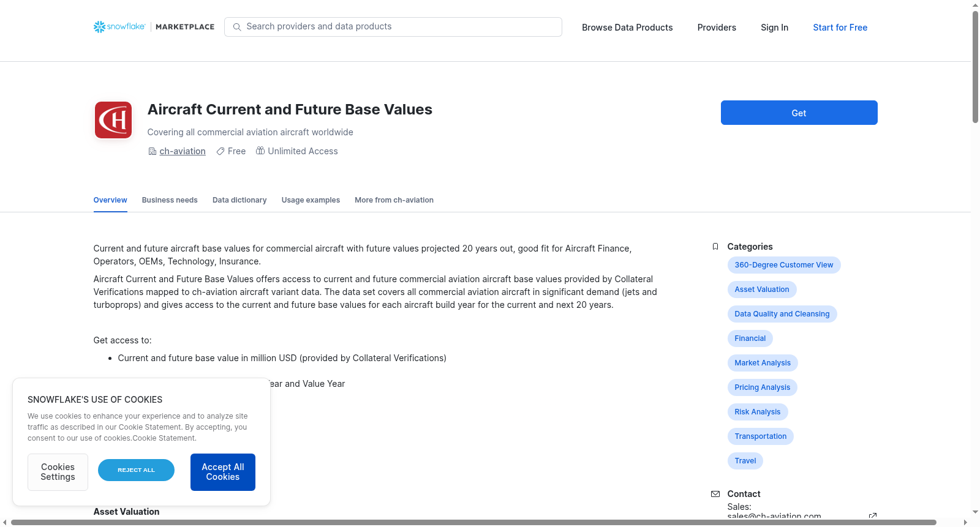Open the external link icon beside the sales email
Image resolution: width=980 pixels, height=527 pixels.
(873, 516)
